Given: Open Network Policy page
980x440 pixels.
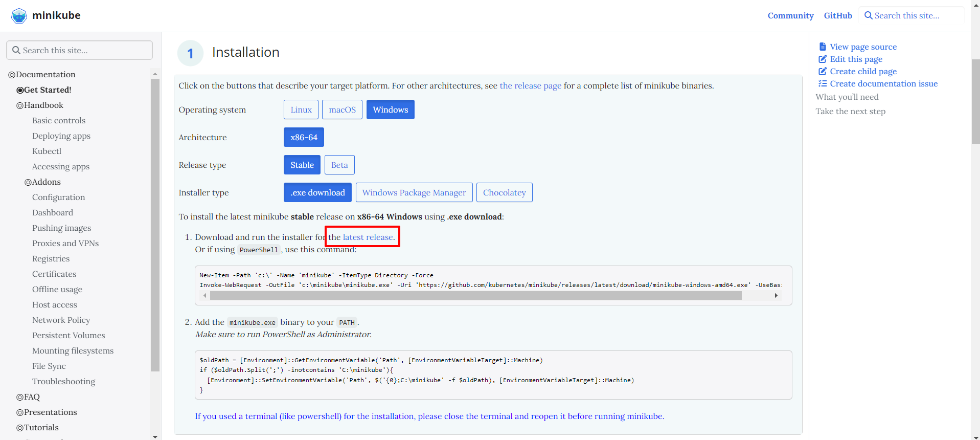Looking at the screenshot, I should (x=61, y=320).
